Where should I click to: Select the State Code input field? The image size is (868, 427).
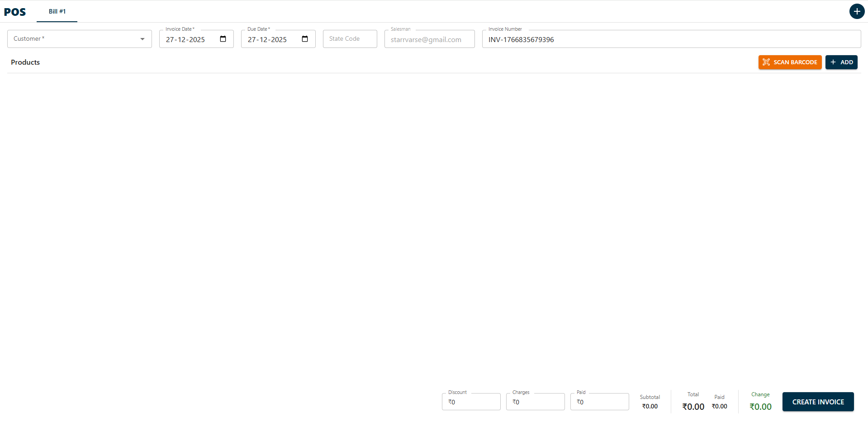(349, 38)
